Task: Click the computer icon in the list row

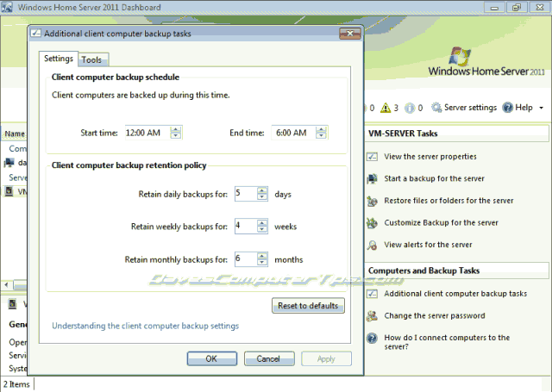Action: pos(9,163)
